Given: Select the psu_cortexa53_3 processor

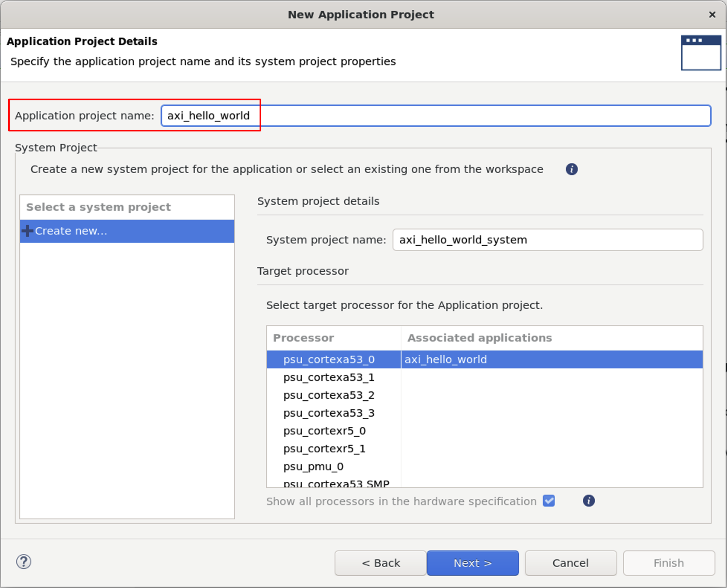Looking at the screenshot, I should click(x=329, y=413).
